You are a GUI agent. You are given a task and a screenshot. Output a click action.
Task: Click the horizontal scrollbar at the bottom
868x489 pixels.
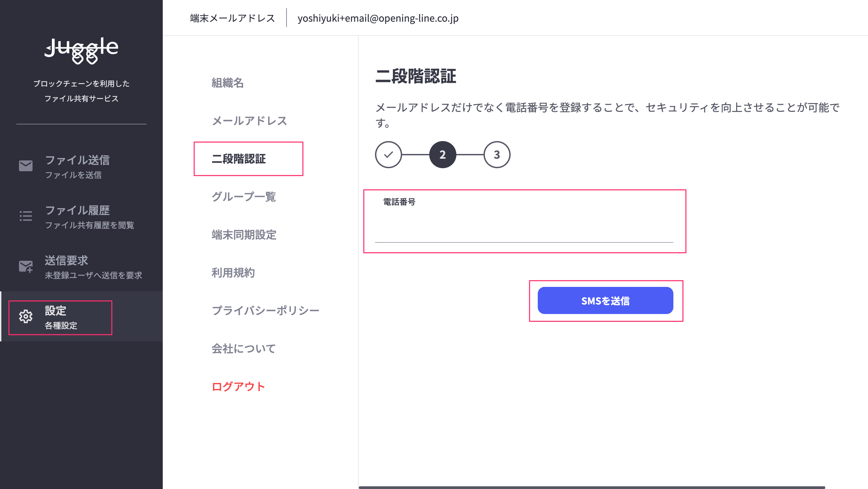point(592,487)
